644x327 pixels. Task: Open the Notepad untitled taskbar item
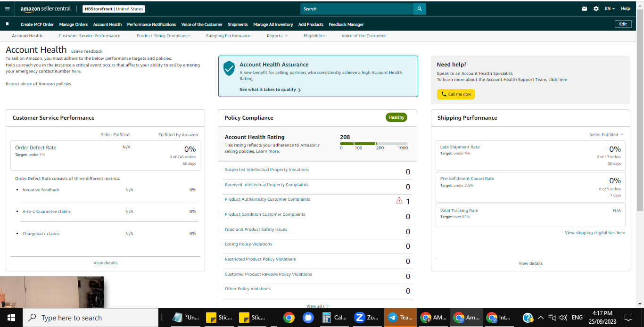[x=186, y=318]
